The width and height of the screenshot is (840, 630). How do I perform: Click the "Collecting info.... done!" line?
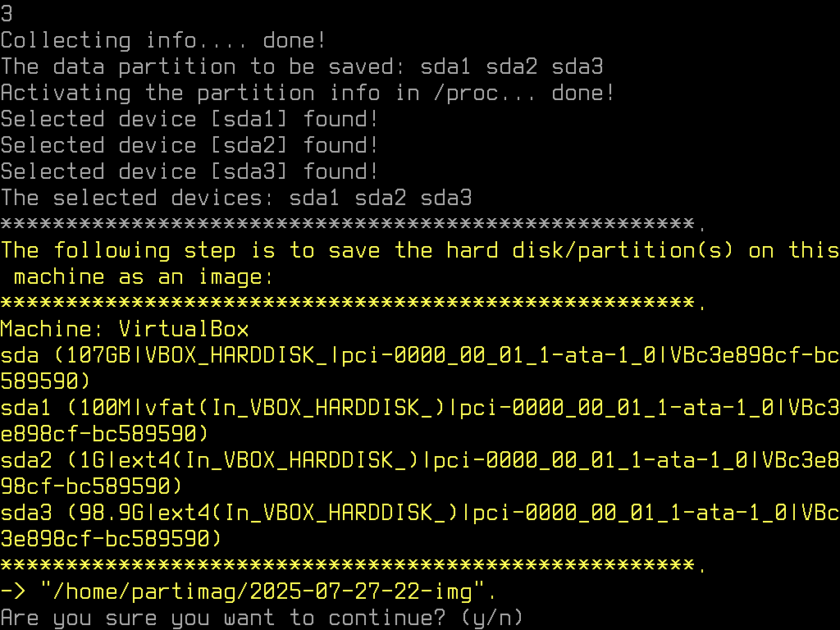[x=163, y=40]
